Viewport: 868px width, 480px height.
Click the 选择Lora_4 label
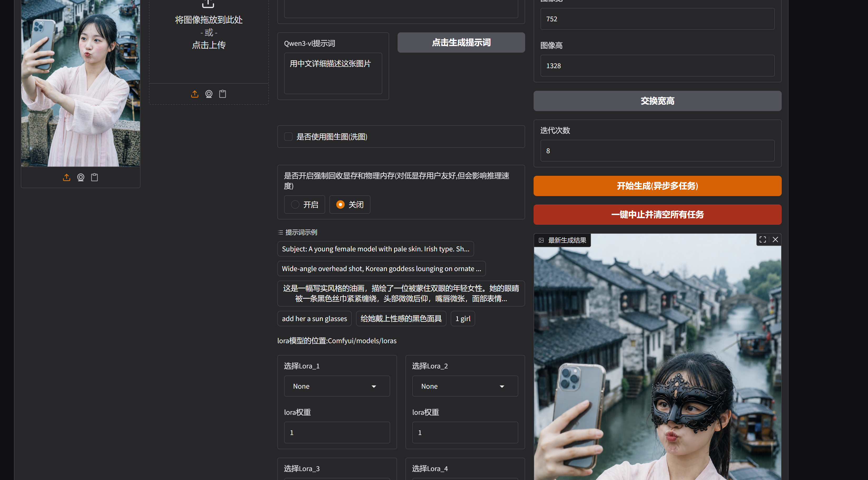click(430, 468)
